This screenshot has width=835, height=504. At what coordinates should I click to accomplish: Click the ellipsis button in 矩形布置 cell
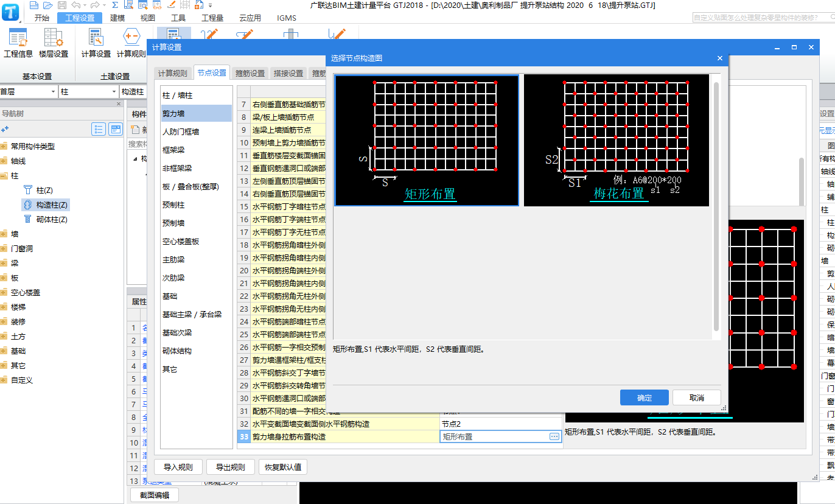554,436
